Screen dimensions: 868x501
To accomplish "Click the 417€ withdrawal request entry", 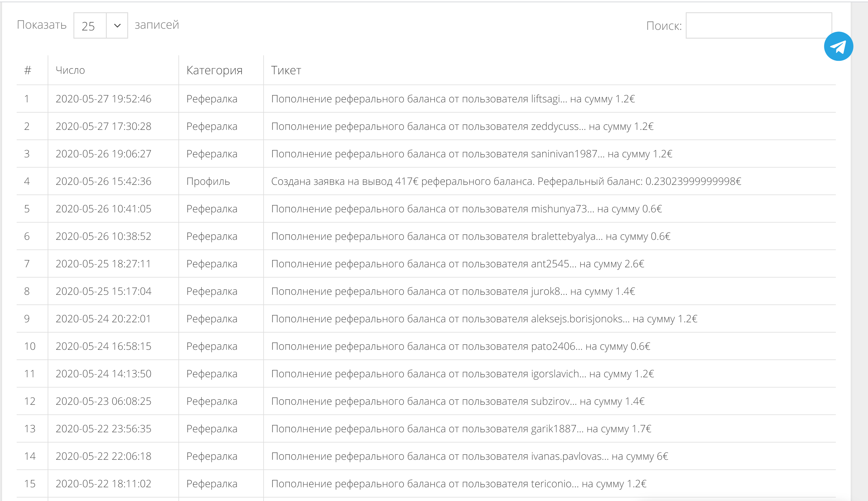I will (506, 181).
